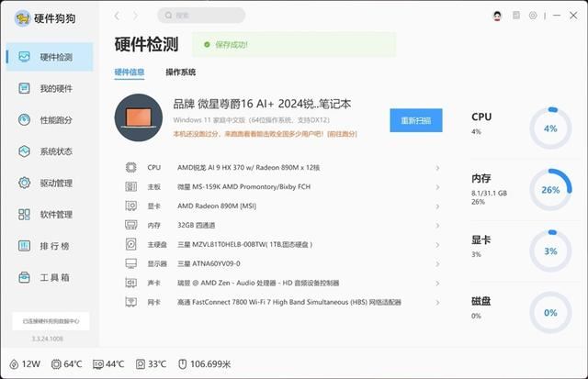Open 硬件检测 in the sidebar
The width and height of the screenshot is (588, 379).
click(x=50, y=57)
